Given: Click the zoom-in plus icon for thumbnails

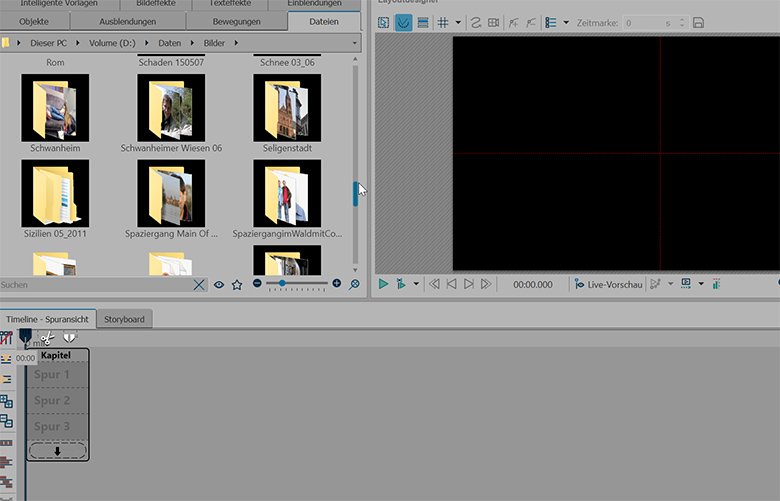Looking at the screenshot, I should pos(336,284).
